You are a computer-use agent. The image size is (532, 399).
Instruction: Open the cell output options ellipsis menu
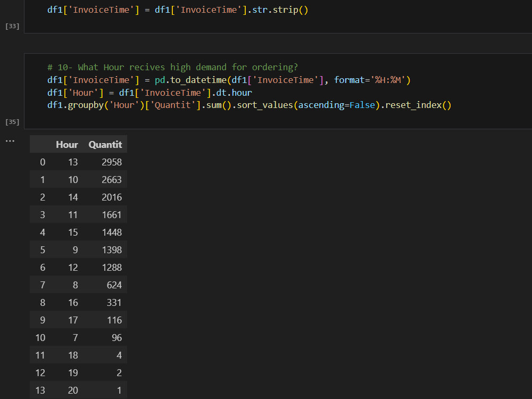(x=10, y=140)
